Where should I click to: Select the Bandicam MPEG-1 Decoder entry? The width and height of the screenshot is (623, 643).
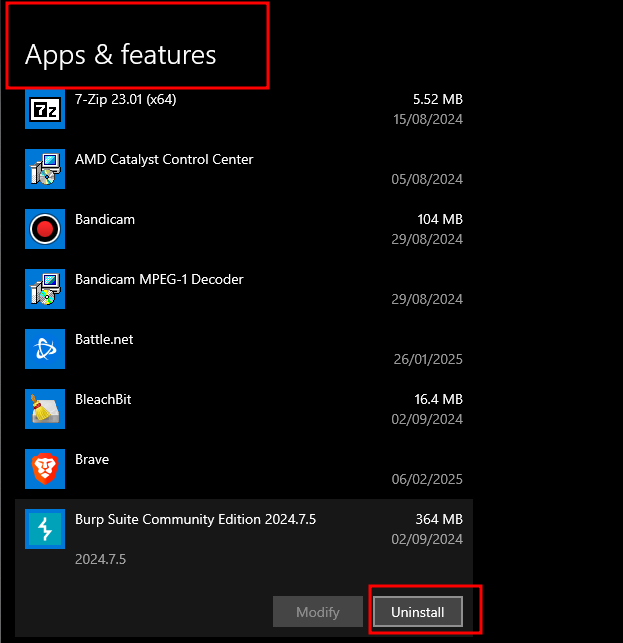point(159,279)
